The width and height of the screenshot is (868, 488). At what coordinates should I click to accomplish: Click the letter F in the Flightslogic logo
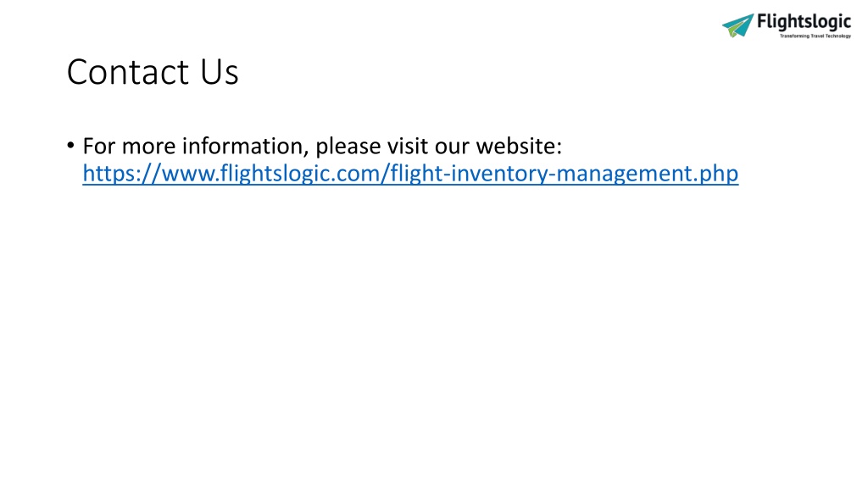(x=763, y=21)
